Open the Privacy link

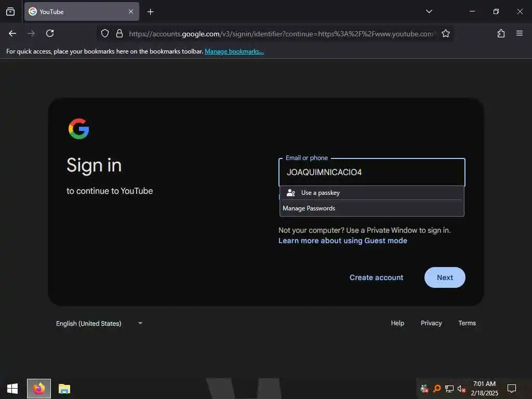coord(431,323)
